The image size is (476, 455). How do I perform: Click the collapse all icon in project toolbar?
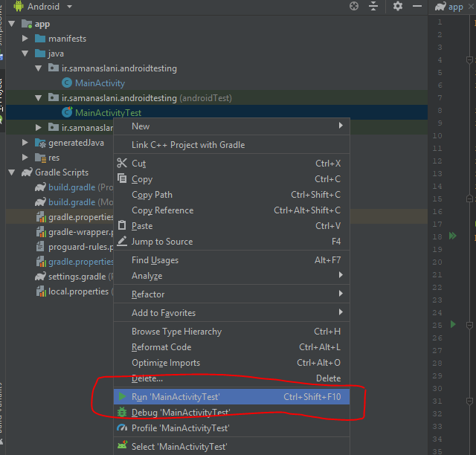(373, 7)
